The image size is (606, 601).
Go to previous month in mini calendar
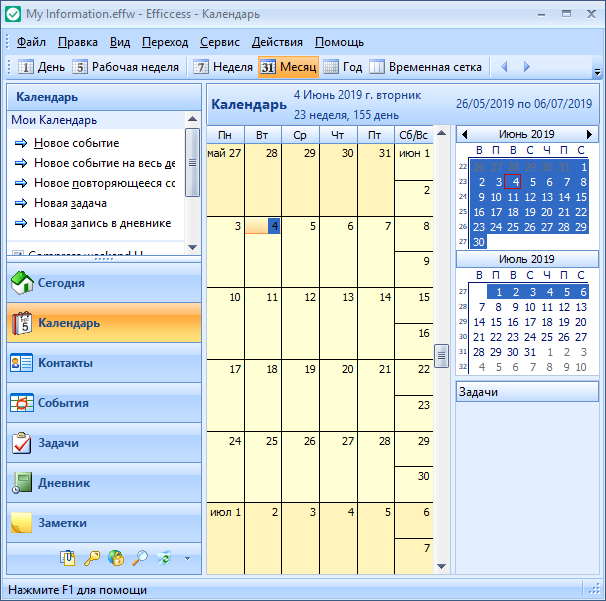[x=464, y=134]
